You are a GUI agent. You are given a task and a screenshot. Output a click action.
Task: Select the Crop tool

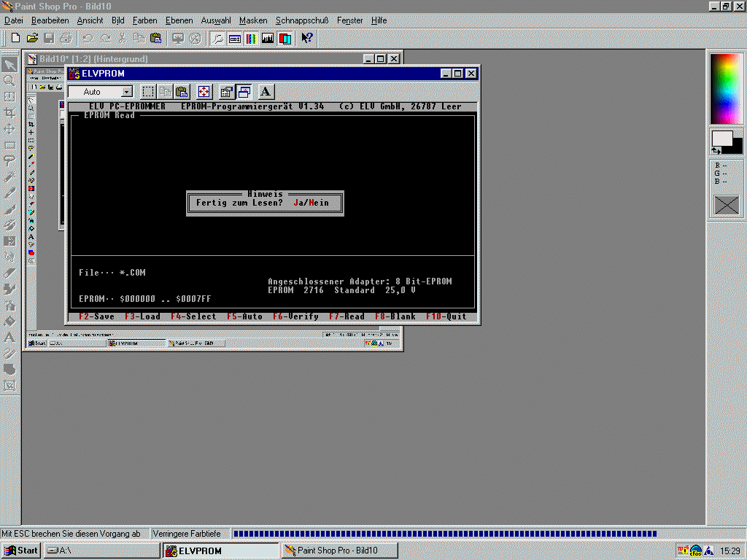point(9,112)
